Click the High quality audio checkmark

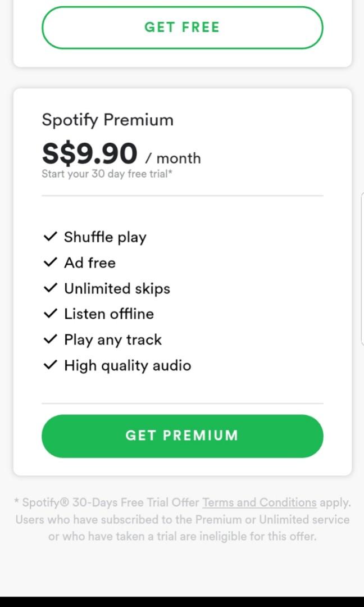tap(51, 365)
